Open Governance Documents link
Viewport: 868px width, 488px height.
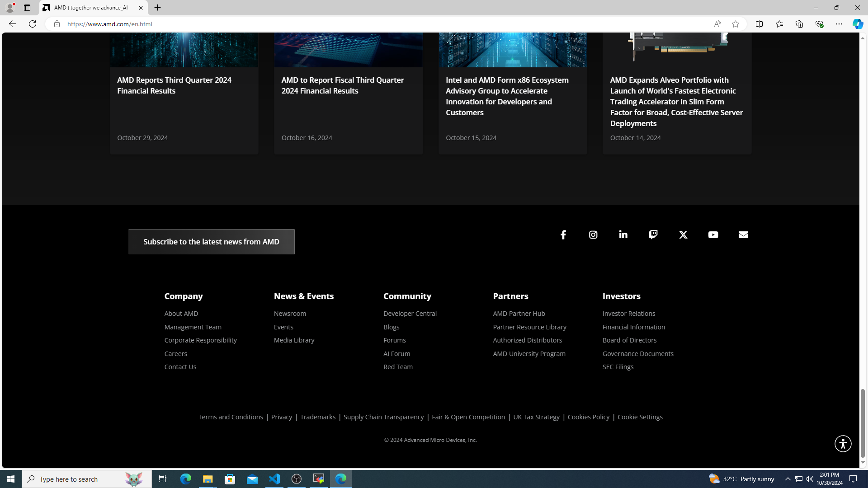(x=638, y=354)
